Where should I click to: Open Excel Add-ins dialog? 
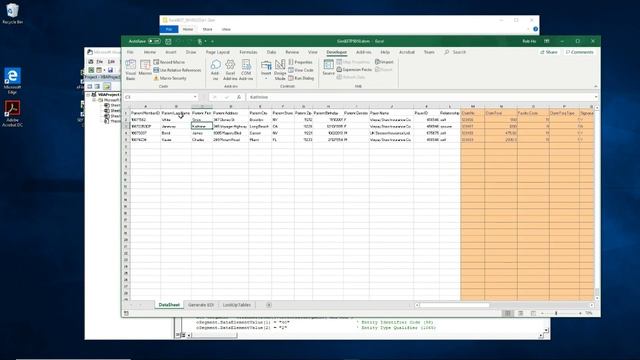[x=230, y=69]
